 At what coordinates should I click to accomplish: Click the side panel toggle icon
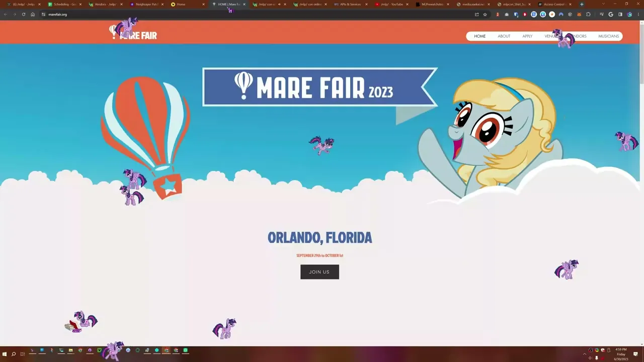[620, 14]
